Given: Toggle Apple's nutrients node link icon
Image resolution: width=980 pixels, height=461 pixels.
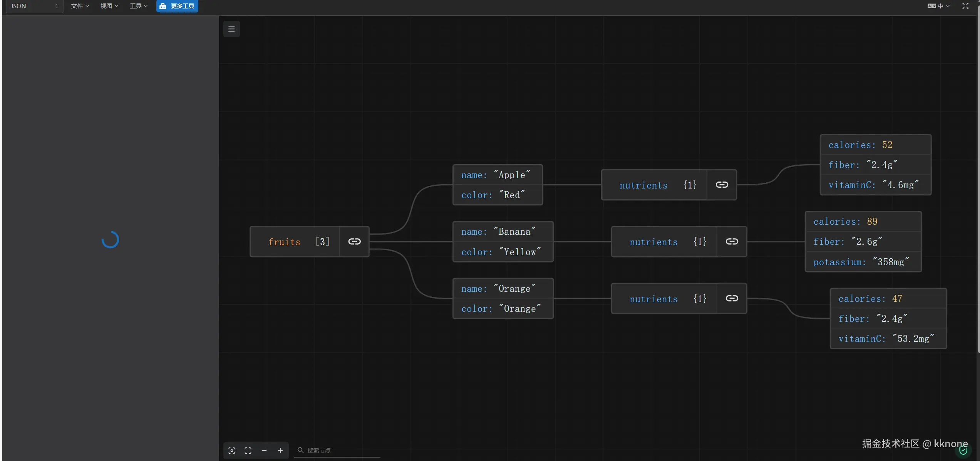Looking at the screenshot, I should [722, 185].
